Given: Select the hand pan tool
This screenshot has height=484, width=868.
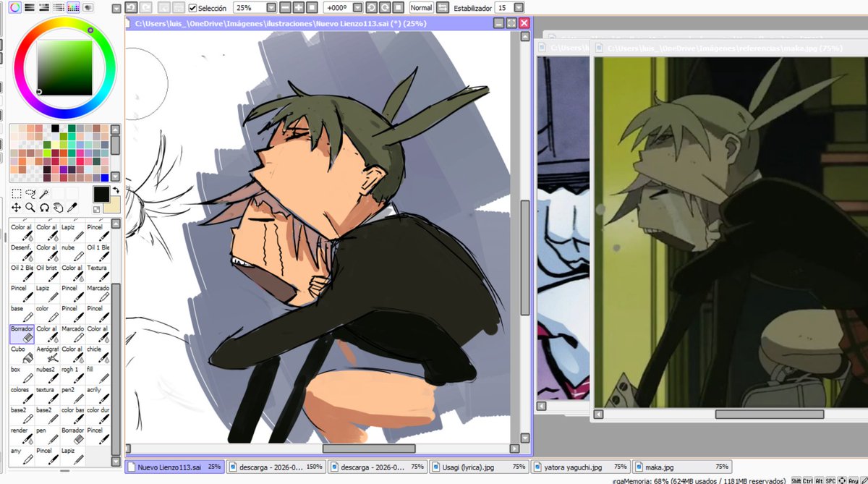Looking at the screenshot, I should [x=58, y=208].
